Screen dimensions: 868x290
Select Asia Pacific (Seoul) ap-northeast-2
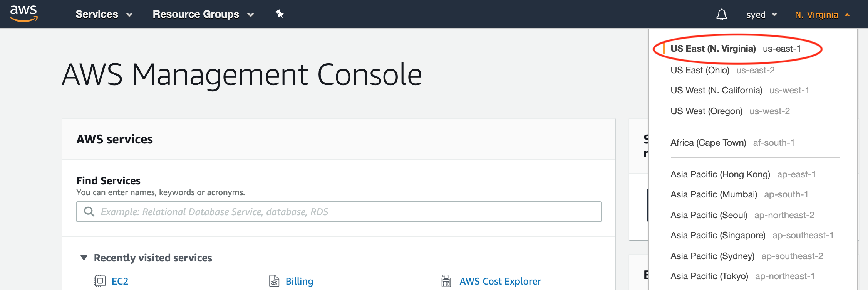coord(742,215)
